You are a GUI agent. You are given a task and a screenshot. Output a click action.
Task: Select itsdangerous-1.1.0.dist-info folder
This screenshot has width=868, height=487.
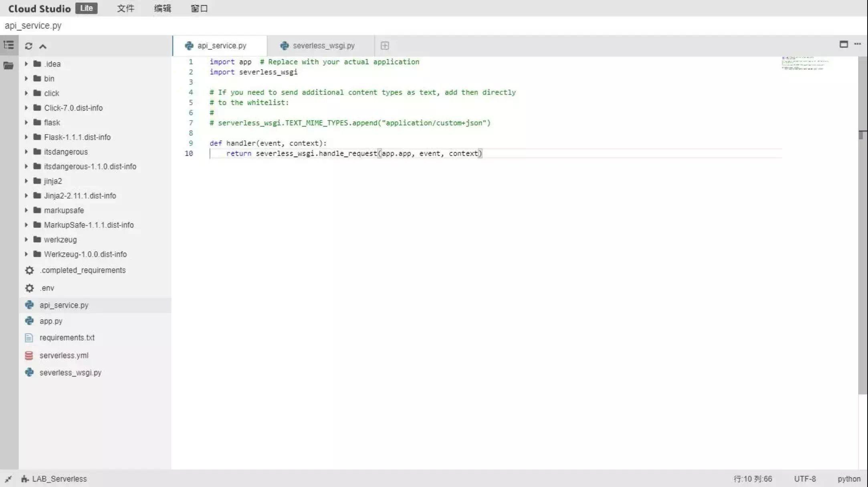pyautogui.click(x=90, y=166)
